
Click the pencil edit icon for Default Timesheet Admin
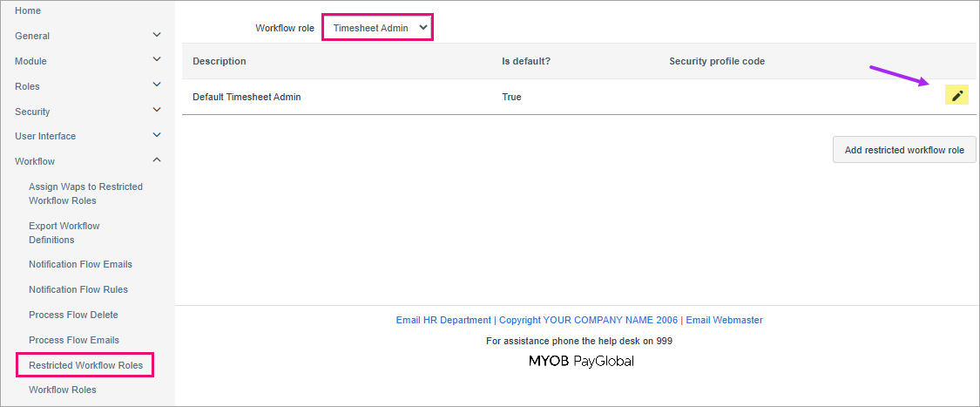[956, 96]
